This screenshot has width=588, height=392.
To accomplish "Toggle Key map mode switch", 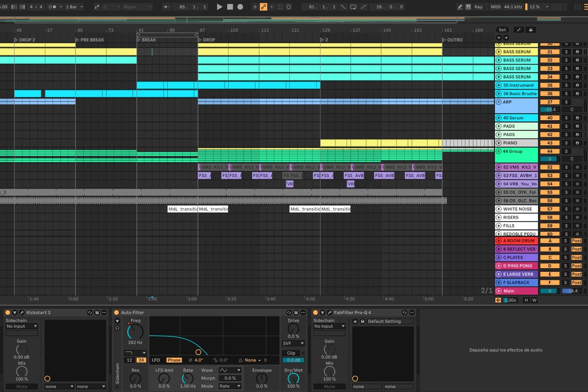I will (478, 7).
